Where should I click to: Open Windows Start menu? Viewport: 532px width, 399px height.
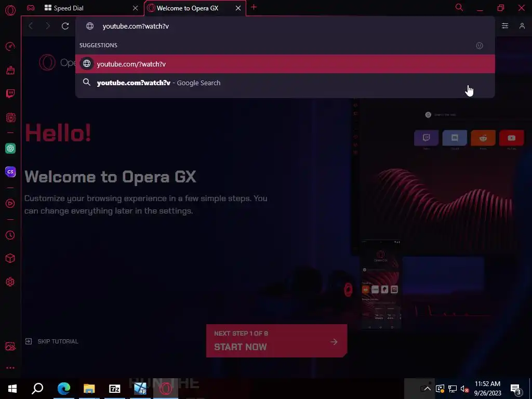click(x=12, y=389)
